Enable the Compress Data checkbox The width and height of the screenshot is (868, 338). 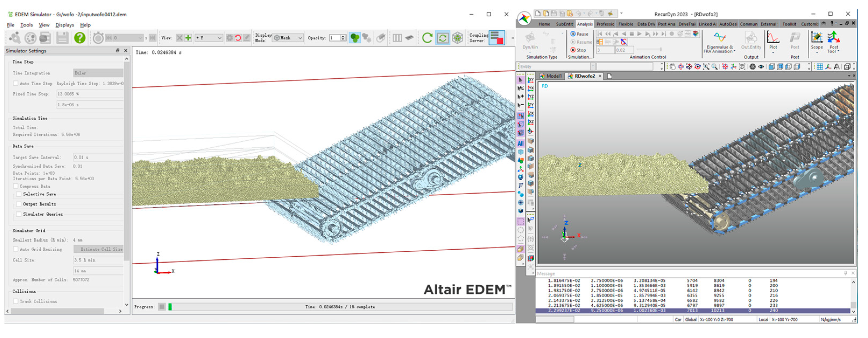click(x=16, y=186)
